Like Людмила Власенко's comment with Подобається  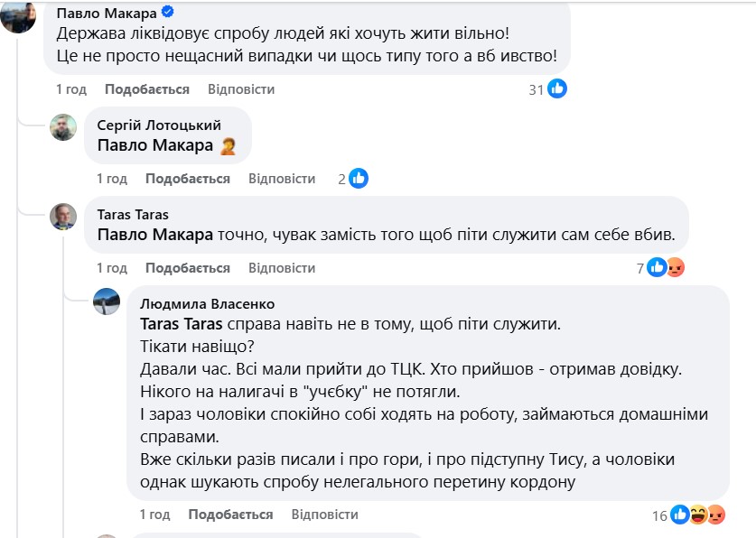pos(230,515)
